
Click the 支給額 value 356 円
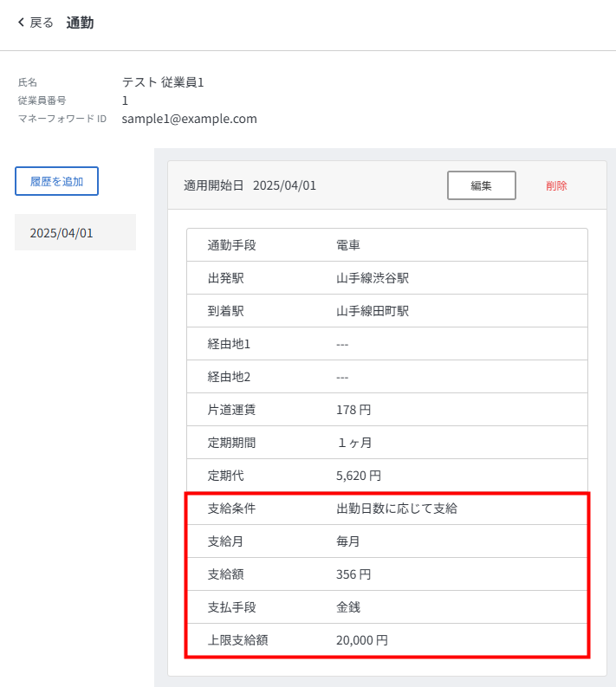(x=353, y=574)
